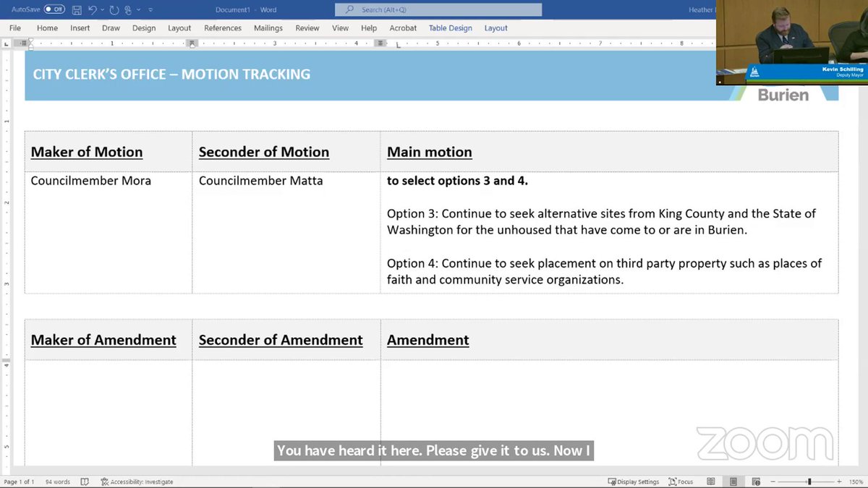Switch to the Insert tab
This screenshot has width=868, height=488.
pyautogui.click(x=80, y=28)
